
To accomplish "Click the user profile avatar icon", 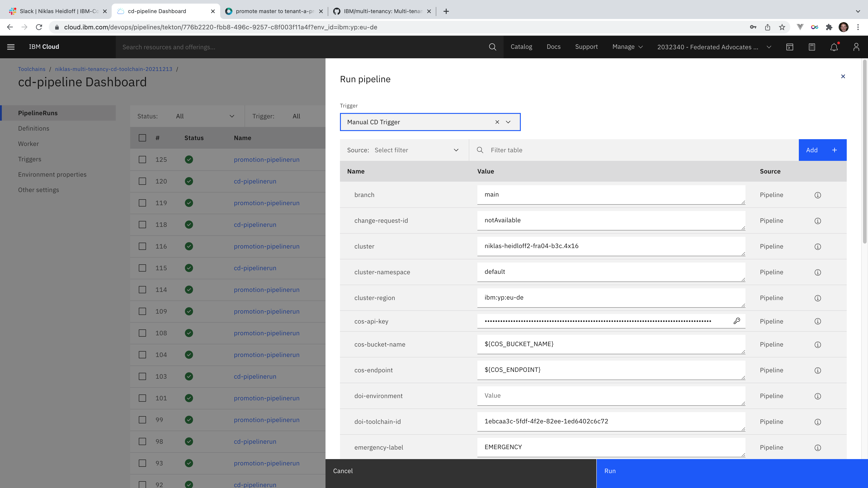I will pos(856,47).
